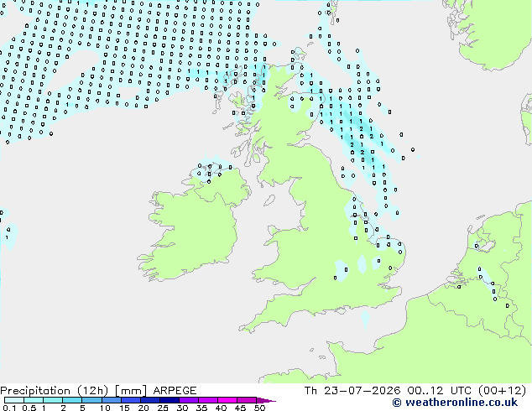Click the legend label '25'
This screenshot has height=411, width=532.
[163, 408]
